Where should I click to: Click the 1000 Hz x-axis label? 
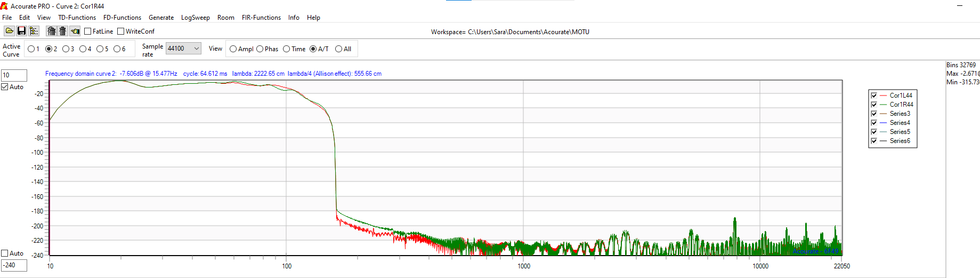[x=524, y=266]
